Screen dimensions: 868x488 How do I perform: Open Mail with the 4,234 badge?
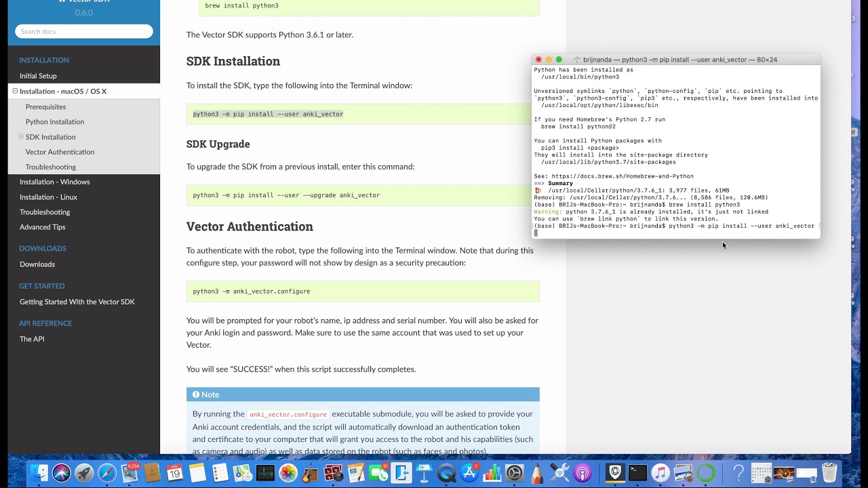pyautogui.click(x=130, y=472)
